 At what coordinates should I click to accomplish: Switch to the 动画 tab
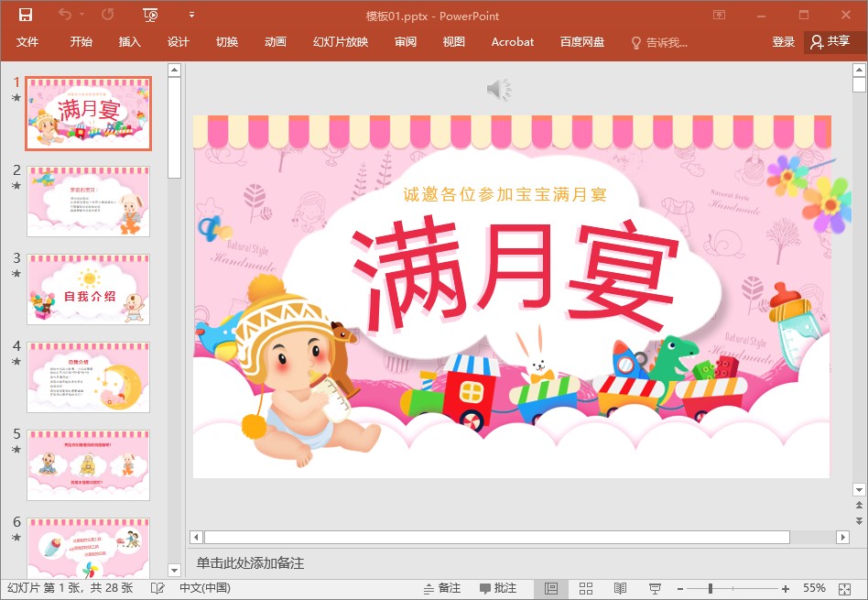(275, 42)
